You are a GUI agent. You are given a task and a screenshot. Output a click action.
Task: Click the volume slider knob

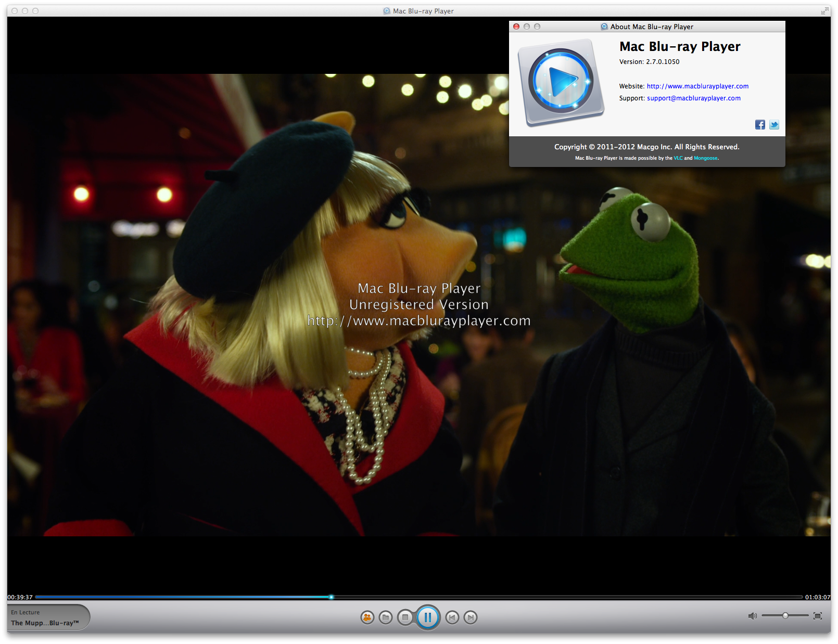point(785,616)
